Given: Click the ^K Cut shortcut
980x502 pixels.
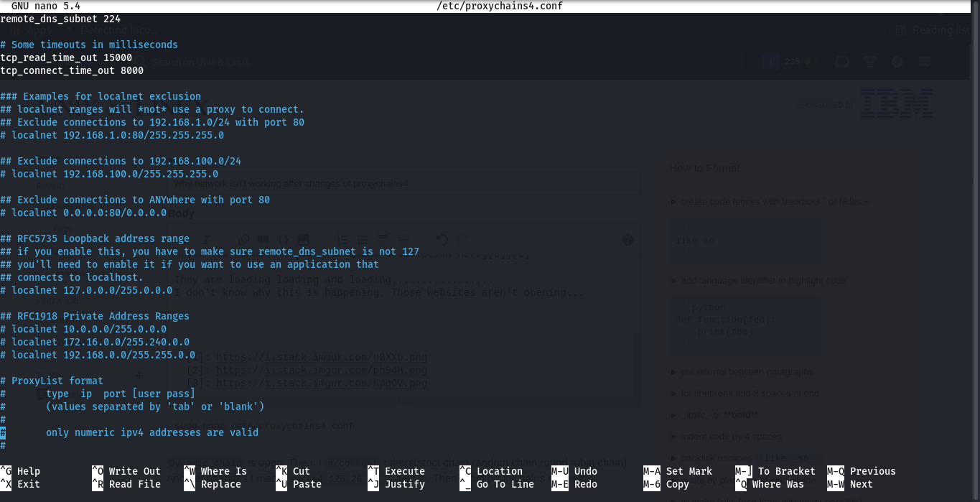Looking at the screenshot, I should click(x=293, y=471).
